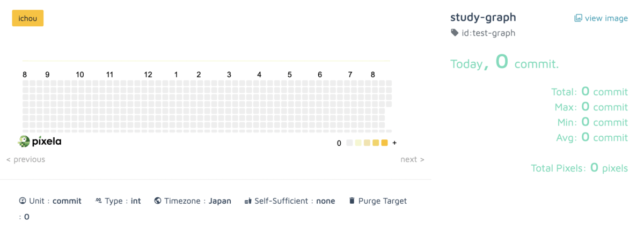Click the Purge Target trash icon

(352, 201)
